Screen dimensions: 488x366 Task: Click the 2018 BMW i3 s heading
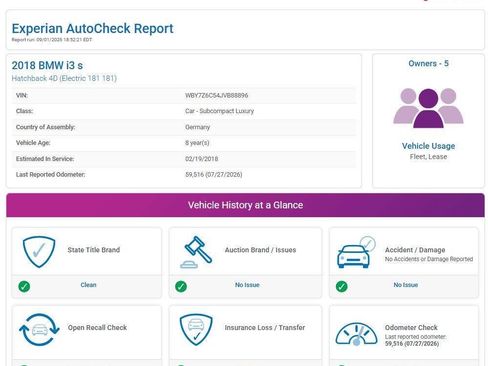pos(47,65)
